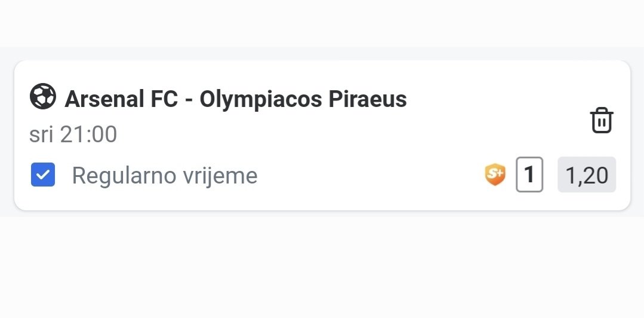This screenshot has width=644, height=318.
Task: Click the white checkmark inside the blue box
Action: tap(43, 175)
